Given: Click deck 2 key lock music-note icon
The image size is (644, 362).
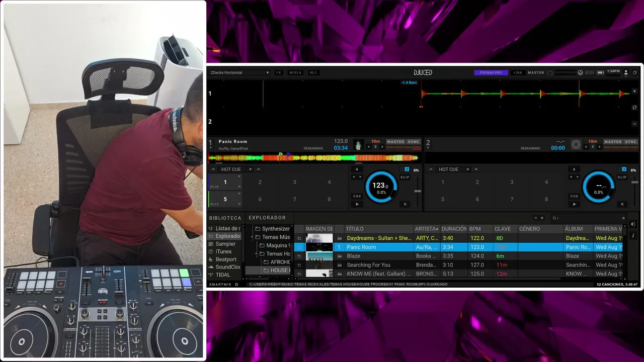Looking at the screenshot, I should coord(624,169).
